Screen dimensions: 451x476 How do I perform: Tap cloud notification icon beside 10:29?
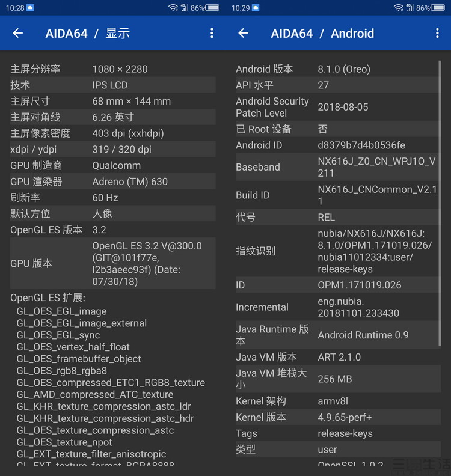pyautogui.click(x=256, y=8)
